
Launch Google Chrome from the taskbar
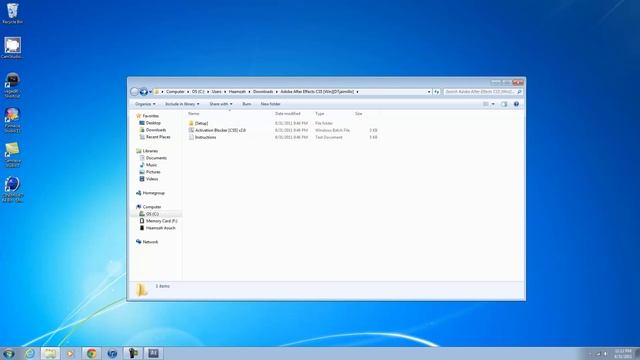pos(91,353)
